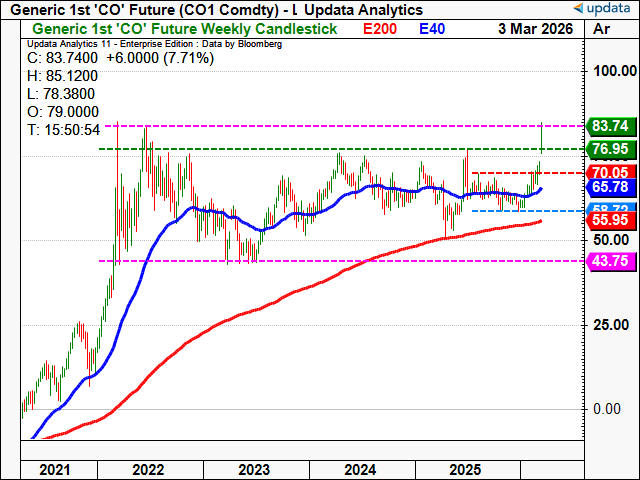Click the light-blue 58.72 price tag

point(611,209)
